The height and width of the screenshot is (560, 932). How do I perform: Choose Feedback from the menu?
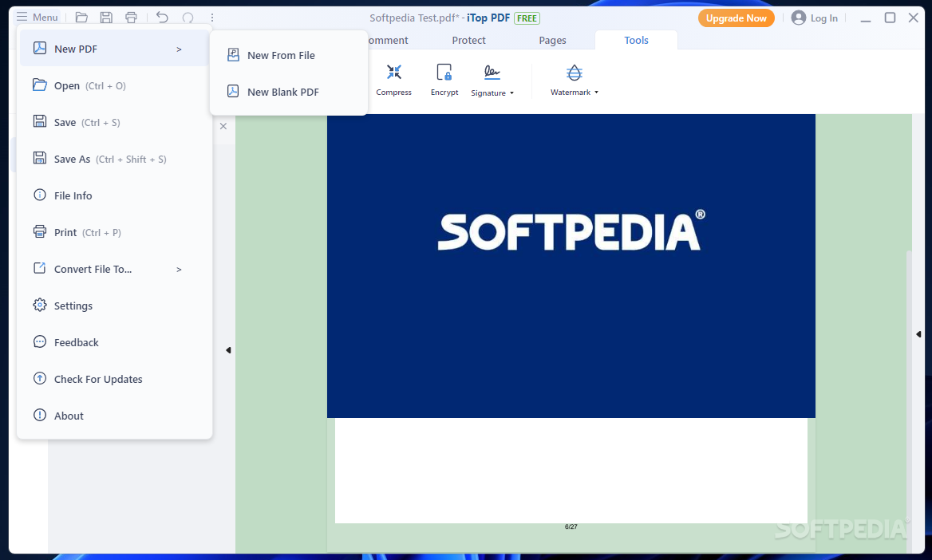[115, 342]
